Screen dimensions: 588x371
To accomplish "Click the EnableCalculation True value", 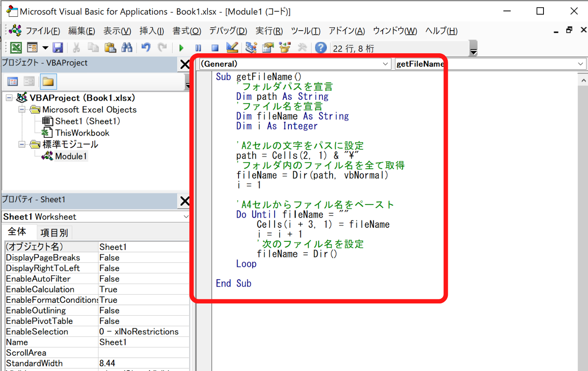I will 144,289.
